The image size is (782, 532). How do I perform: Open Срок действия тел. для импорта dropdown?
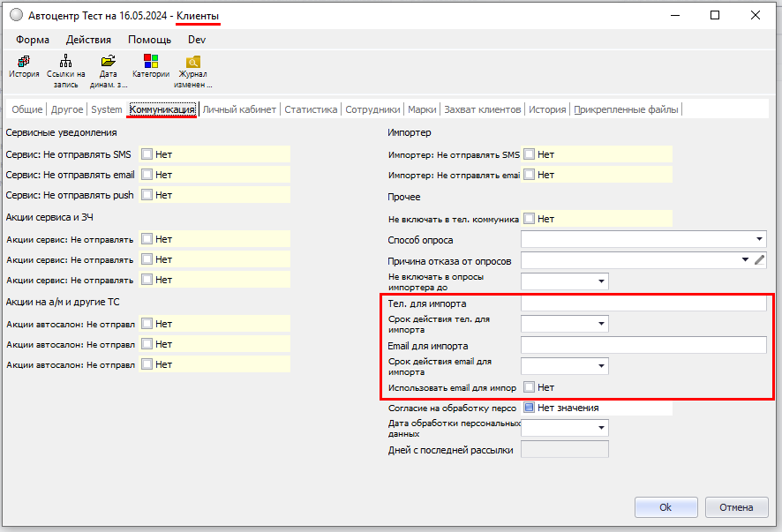click(602, 324)
